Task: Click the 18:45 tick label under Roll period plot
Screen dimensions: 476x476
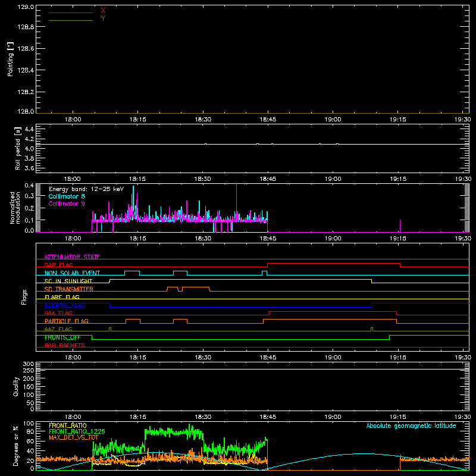Action: [x=268, y=179]
